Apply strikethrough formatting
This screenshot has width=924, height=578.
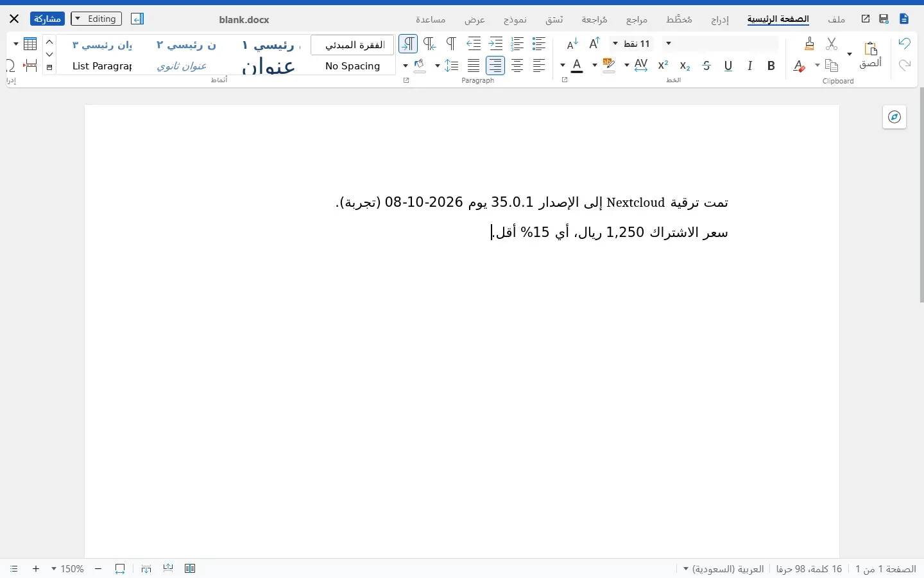tap(706, 66)
